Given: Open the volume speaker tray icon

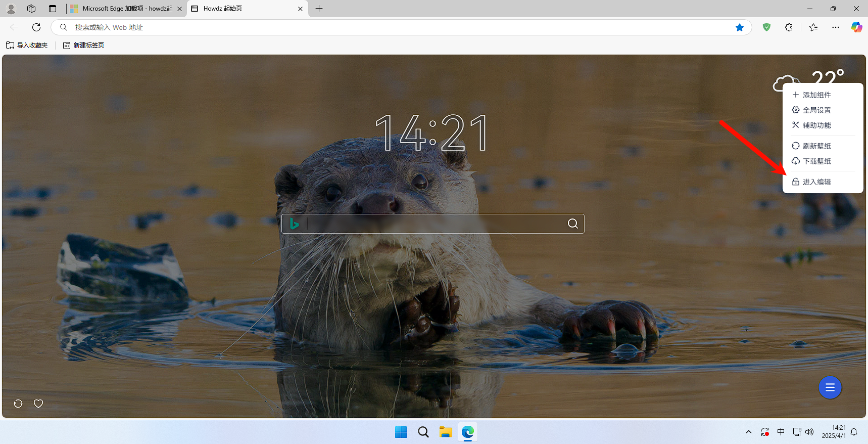Looking at the screenshot, I should [x=809, y=432].
